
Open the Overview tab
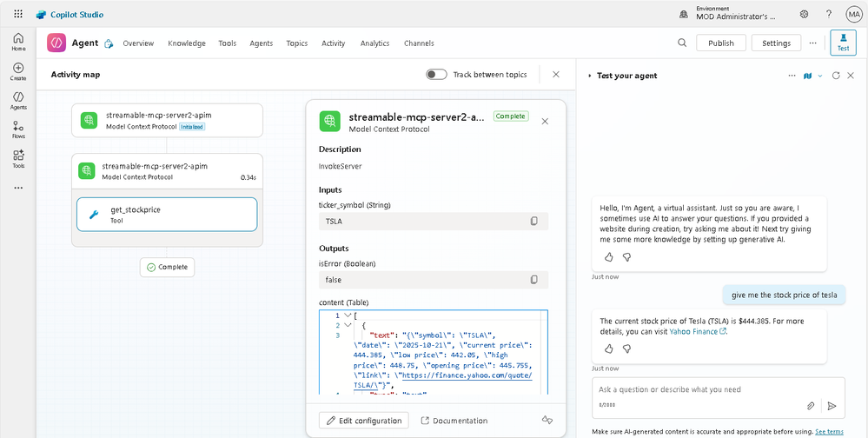click(138, 43)
